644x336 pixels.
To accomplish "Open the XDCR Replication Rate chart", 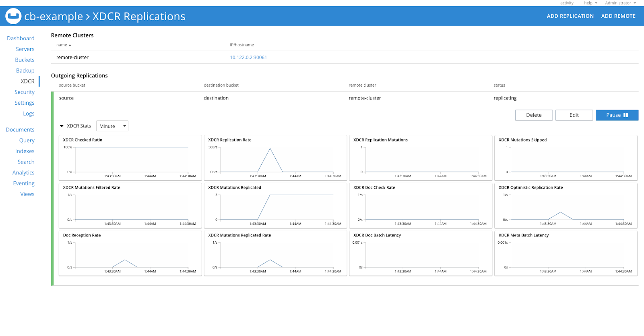I will pyautogui.click(x=275, y=158).
